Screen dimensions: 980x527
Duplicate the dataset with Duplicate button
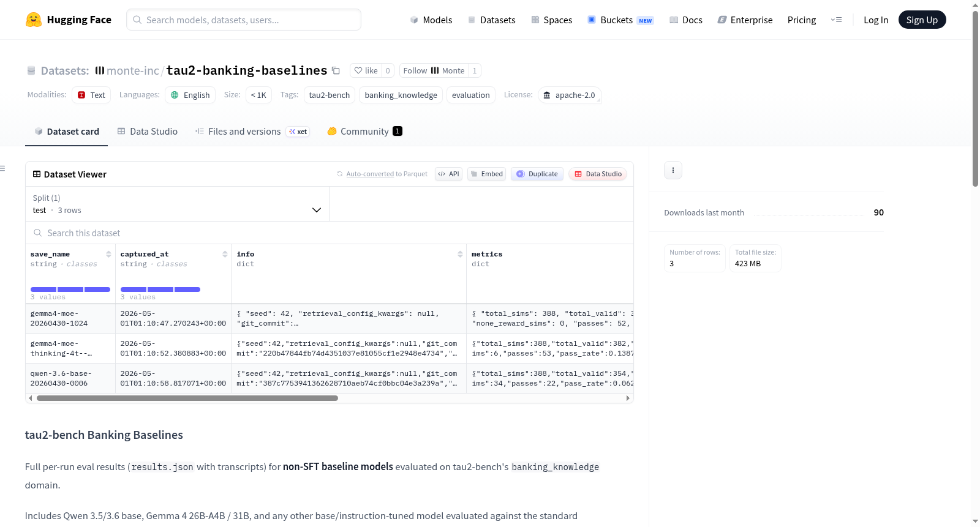tap(537, 174)
